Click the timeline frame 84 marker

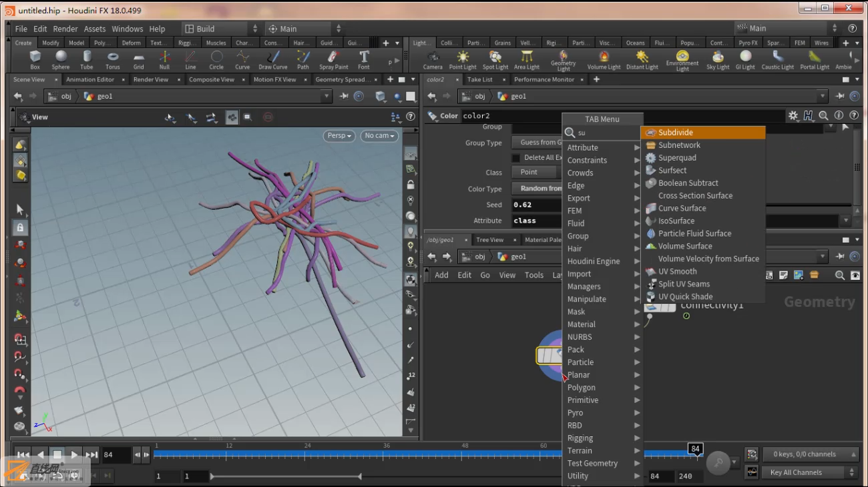(x=696, y=449)
